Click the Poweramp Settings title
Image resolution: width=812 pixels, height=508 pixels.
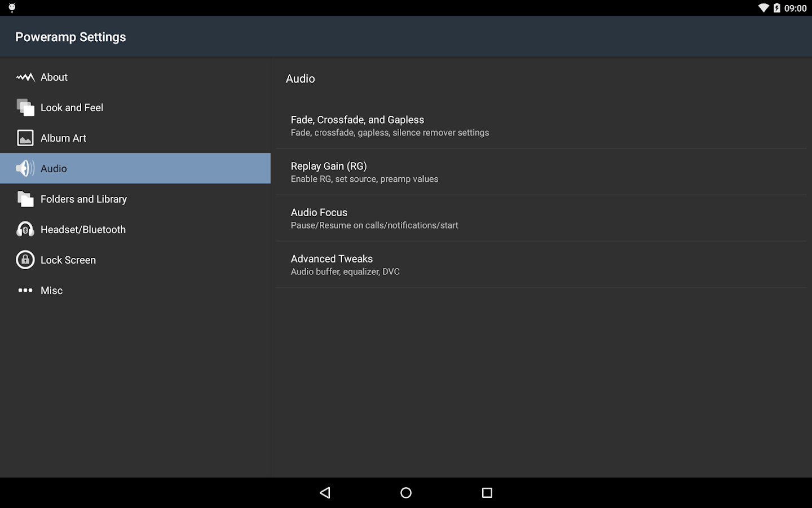click(70, 37)
